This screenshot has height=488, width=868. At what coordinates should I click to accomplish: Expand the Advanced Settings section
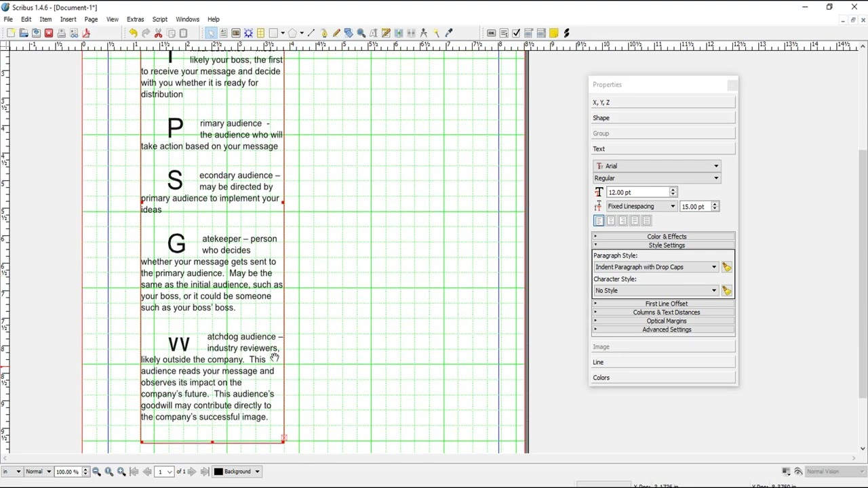(663, 330)
